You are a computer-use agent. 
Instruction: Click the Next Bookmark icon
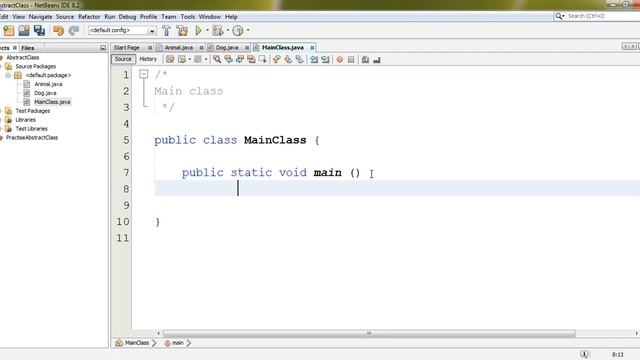click(x=288, y=60)
